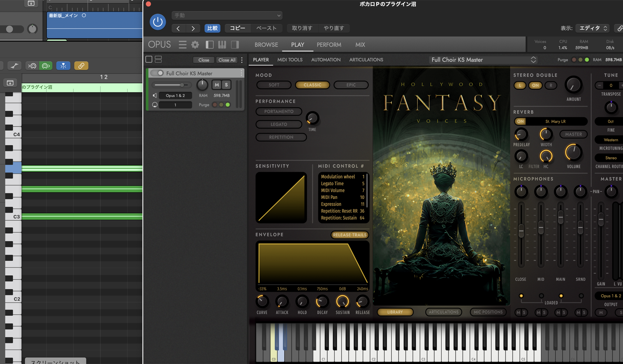Toggle Stereo Double L button
The height and width of the screenshot is (364, 623).
[x=520, y=85]
